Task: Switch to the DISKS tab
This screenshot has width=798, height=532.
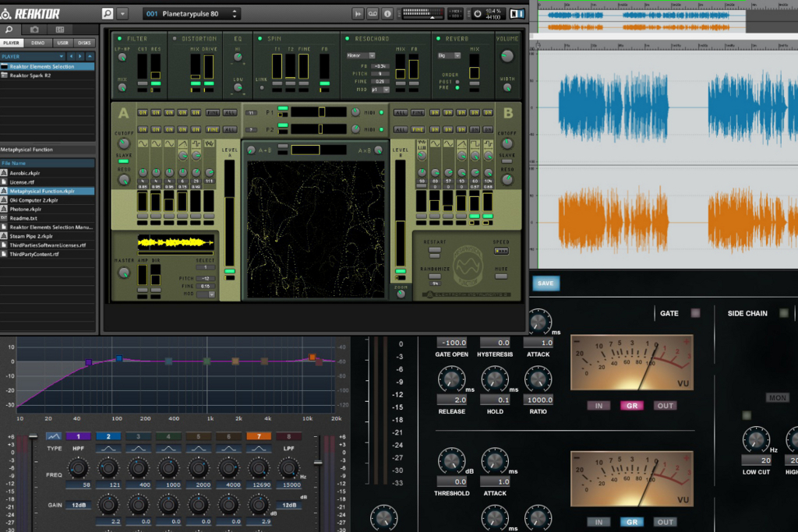Action: [x=84, y=43]
